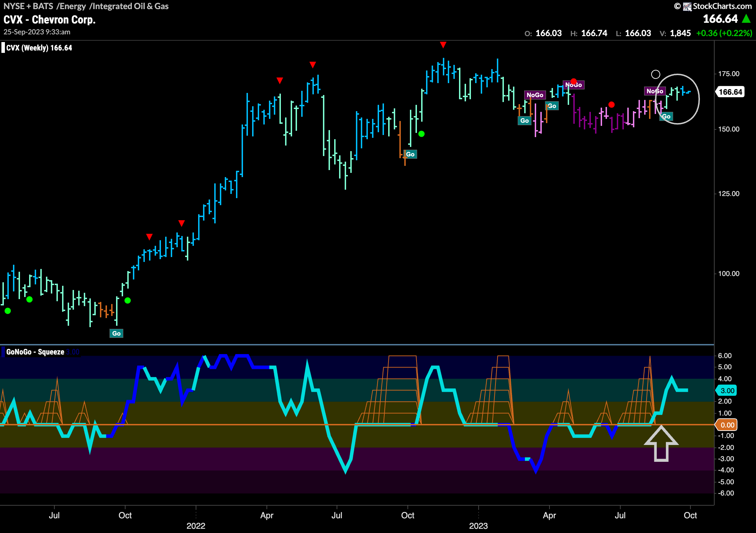This screenshot has width=756, height=533.
Task: Click the volume value 1,845
Action: [x=680, y=33]
